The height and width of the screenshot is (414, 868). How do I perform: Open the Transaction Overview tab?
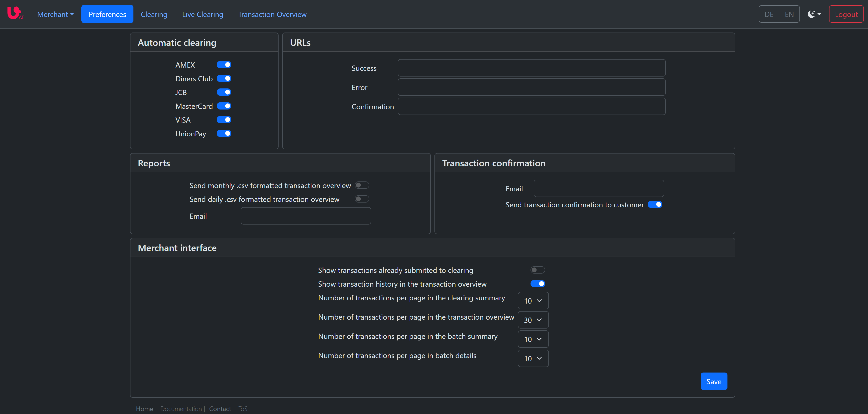pos(272,14)
